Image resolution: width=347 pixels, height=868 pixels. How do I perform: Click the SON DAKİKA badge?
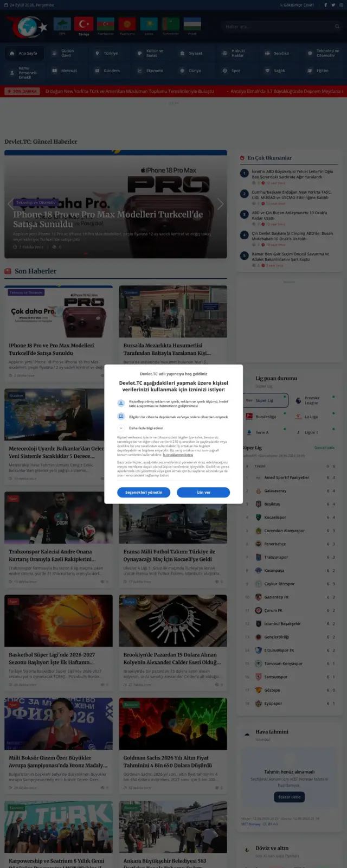pyautogui.click(x=22, y=91)
